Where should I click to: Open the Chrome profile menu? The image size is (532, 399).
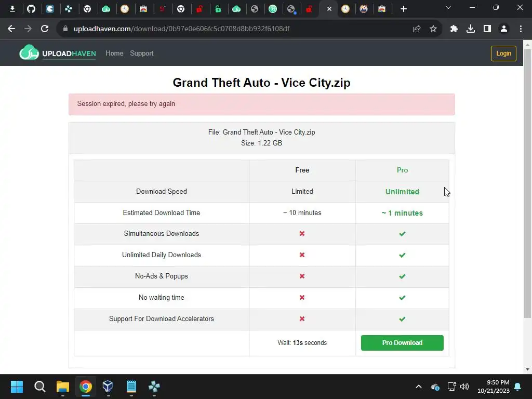(504, 29)
